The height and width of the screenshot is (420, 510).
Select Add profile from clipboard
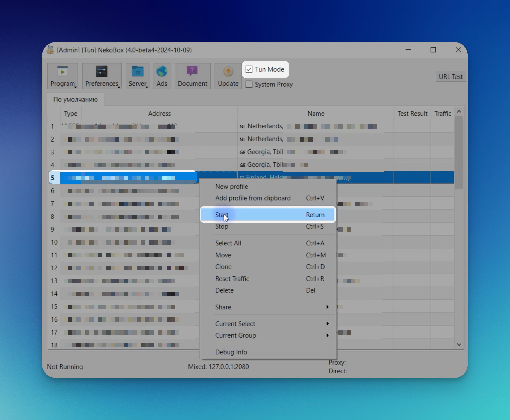click(x=253, y=198)
